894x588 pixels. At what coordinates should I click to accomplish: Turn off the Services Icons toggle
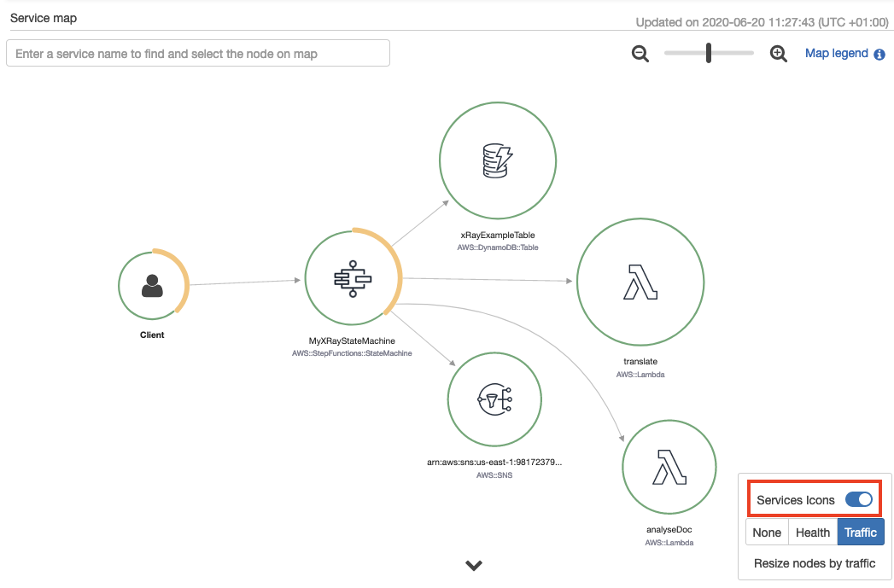859,500
